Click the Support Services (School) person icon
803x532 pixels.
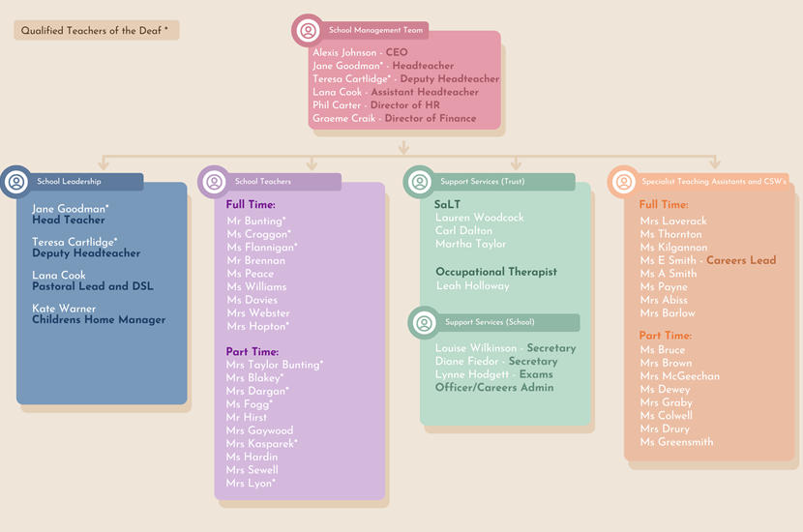click(424, 323)
